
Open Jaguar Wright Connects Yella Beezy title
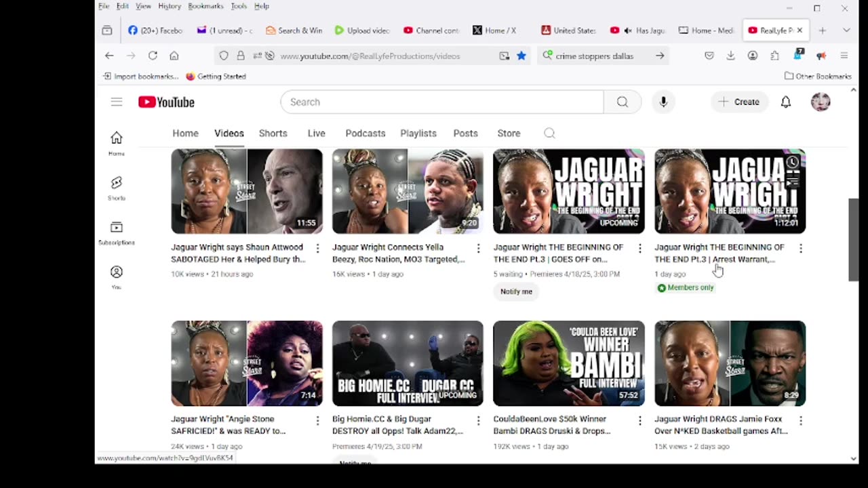tap(399, 253)
